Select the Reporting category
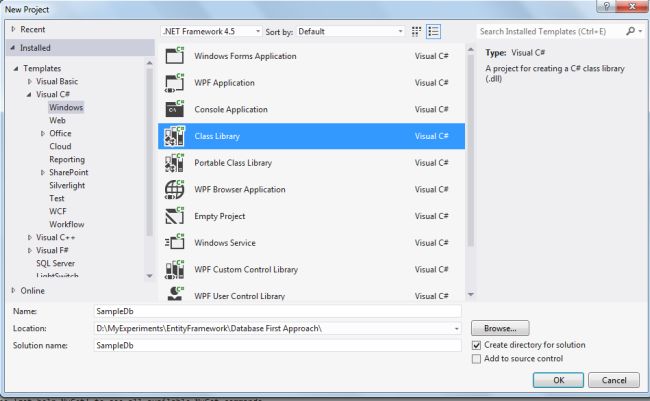This screenshot has width=650, height=401. [67, 159]
